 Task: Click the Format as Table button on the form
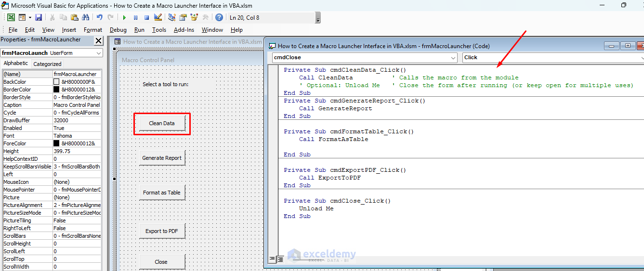tap(162, 193)
